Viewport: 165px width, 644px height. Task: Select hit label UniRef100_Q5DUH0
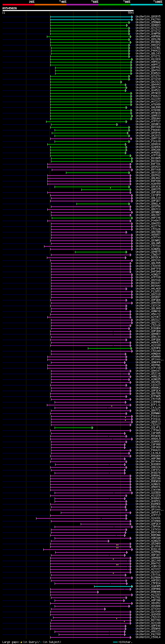[148, 118]
